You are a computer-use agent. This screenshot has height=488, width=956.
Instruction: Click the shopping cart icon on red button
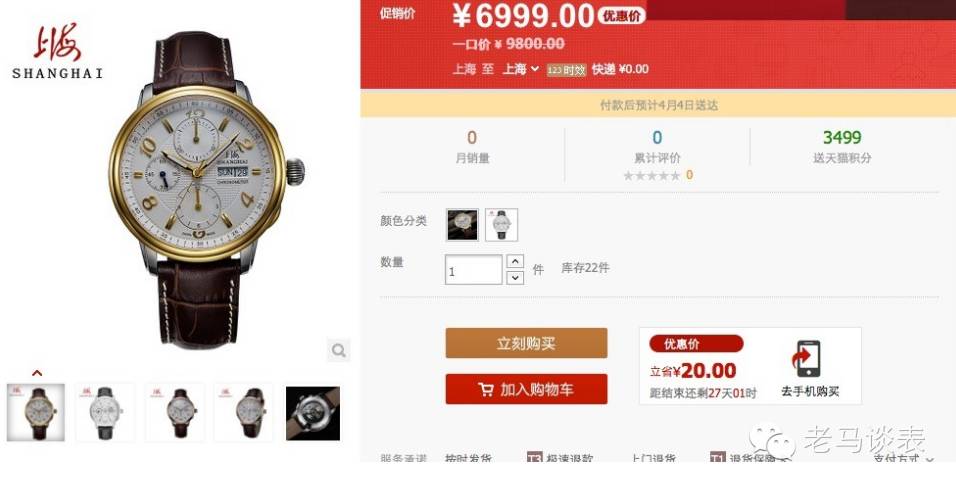tap(485, 390)
